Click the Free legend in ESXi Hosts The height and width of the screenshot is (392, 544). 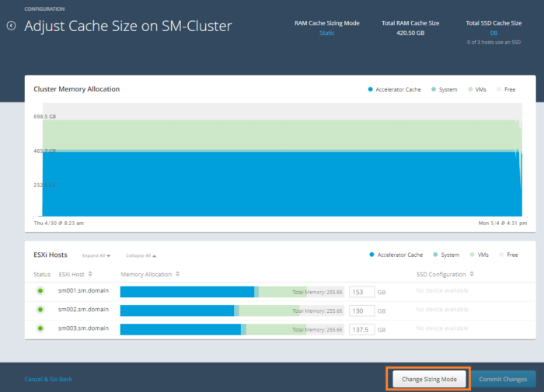[x=508, y=255]
